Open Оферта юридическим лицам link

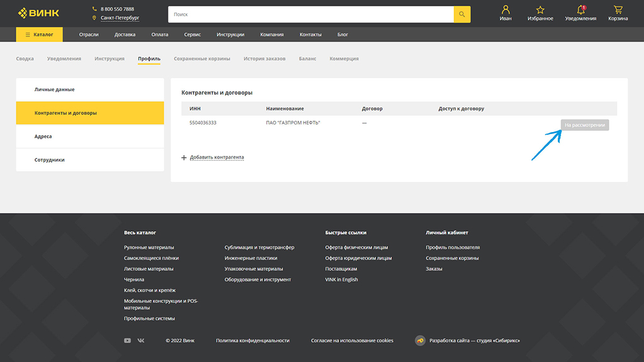[358, 258]
